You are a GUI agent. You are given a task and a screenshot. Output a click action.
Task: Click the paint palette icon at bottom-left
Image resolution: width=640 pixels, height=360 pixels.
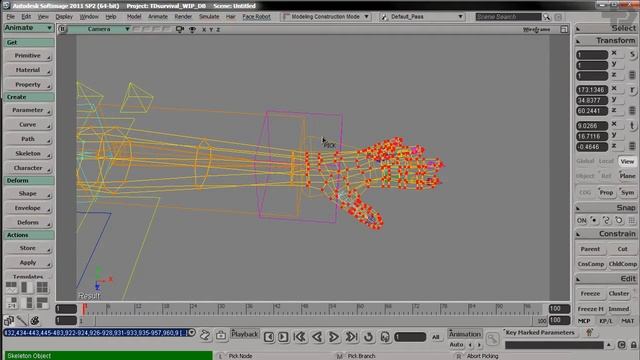coord(35,320)
